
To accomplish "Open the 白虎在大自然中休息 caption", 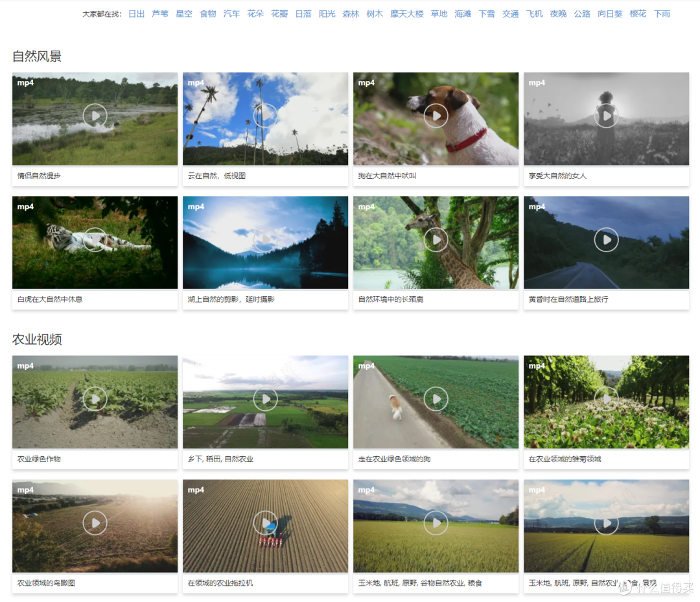I will [x=49, y=299].
